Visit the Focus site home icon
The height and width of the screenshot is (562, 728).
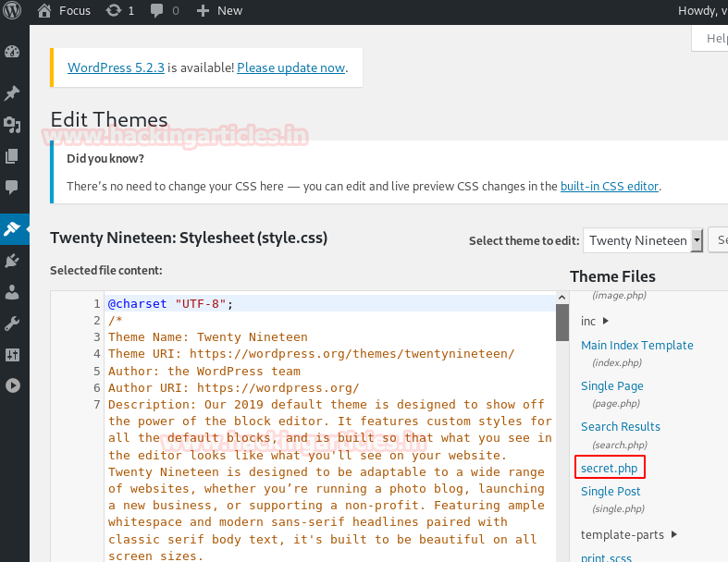click(x=44, y=10)
